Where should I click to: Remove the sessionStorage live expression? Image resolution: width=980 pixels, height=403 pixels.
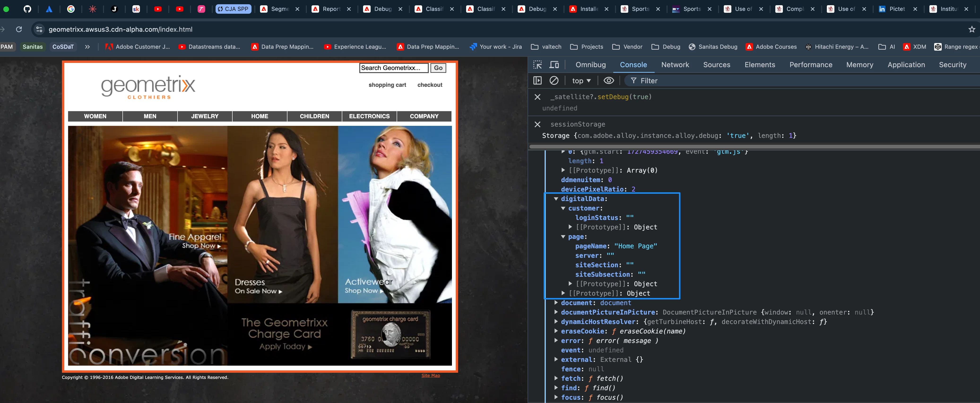tap(537, 124)
